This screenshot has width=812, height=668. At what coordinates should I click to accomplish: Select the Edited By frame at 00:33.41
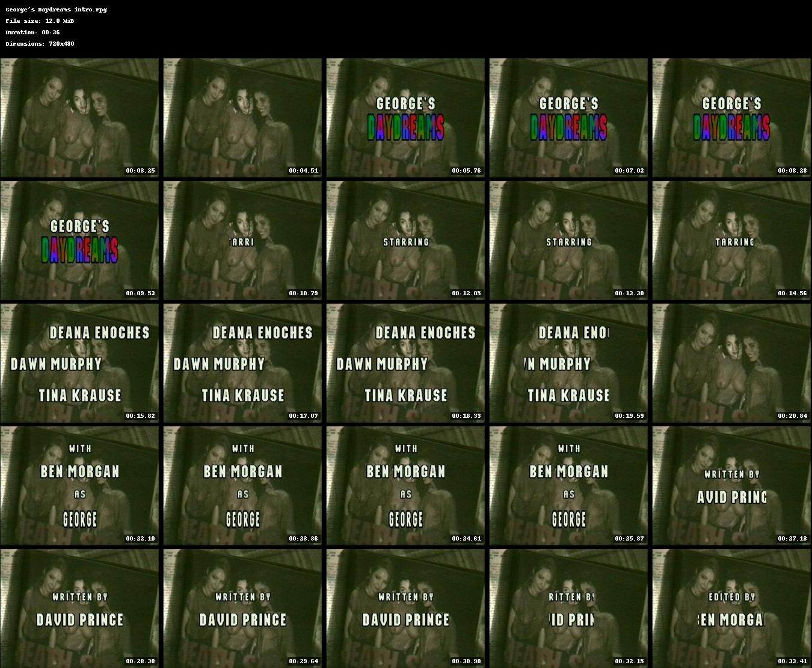click(731, 608)
